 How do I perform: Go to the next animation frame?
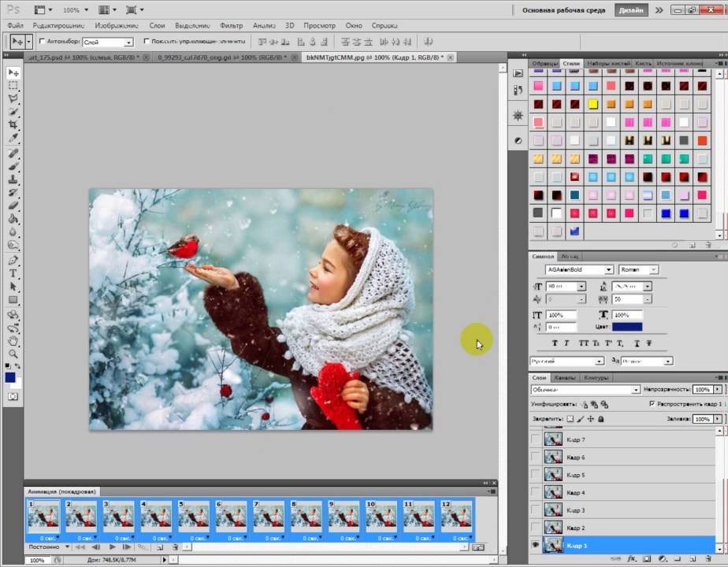(127, 547)
